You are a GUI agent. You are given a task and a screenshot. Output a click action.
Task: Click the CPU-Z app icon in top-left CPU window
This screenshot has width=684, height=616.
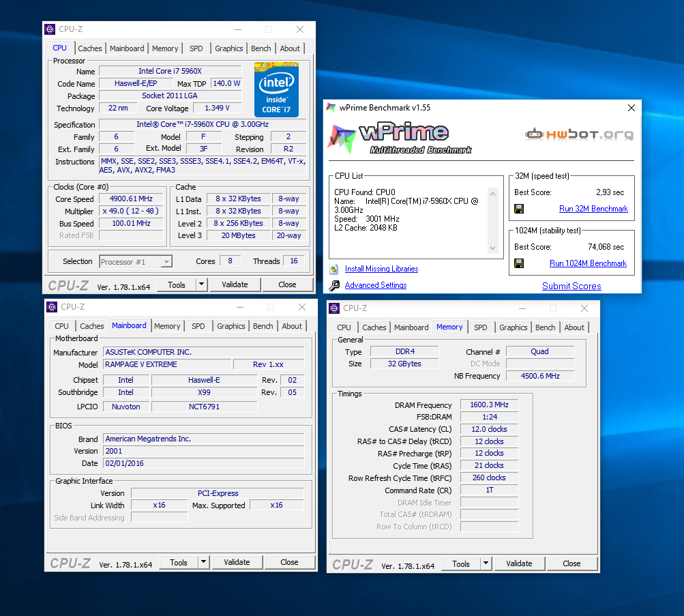[50, 29]
